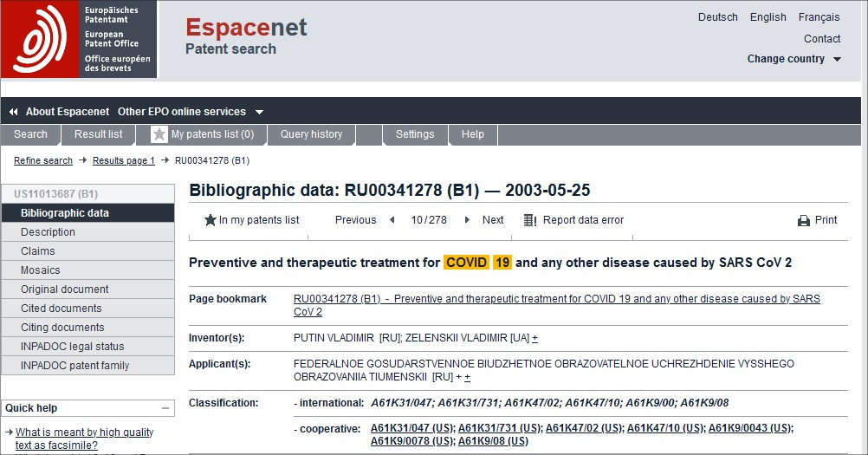Image resolution: width=868 pixels, height=455 pixels.
Task: Click Report data error
Action: point(583,220)
